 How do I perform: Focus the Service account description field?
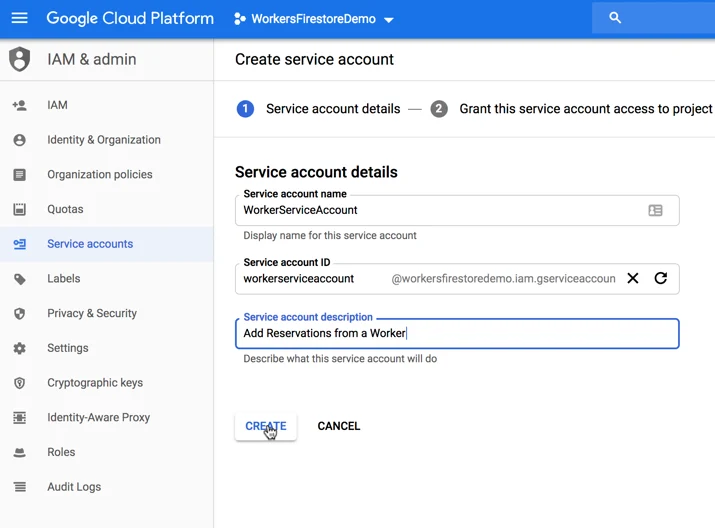(x=457, y=333)
